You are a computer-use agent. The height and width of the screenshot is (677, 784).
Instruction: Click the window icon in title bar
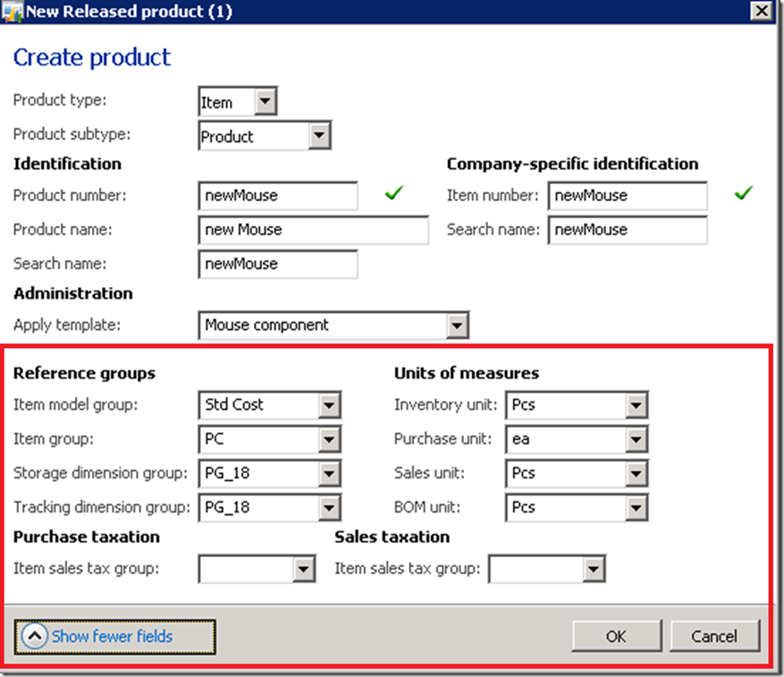(x=13, y=11)
